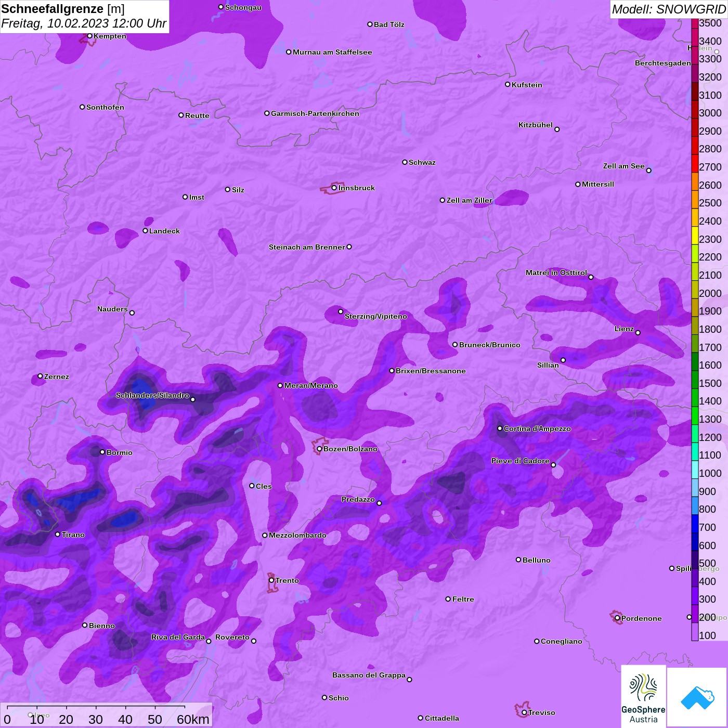Image resolution: width=728 pixels, height=728 pixels.
Task: Click the Kempten city marker
Action: [89, 36]
